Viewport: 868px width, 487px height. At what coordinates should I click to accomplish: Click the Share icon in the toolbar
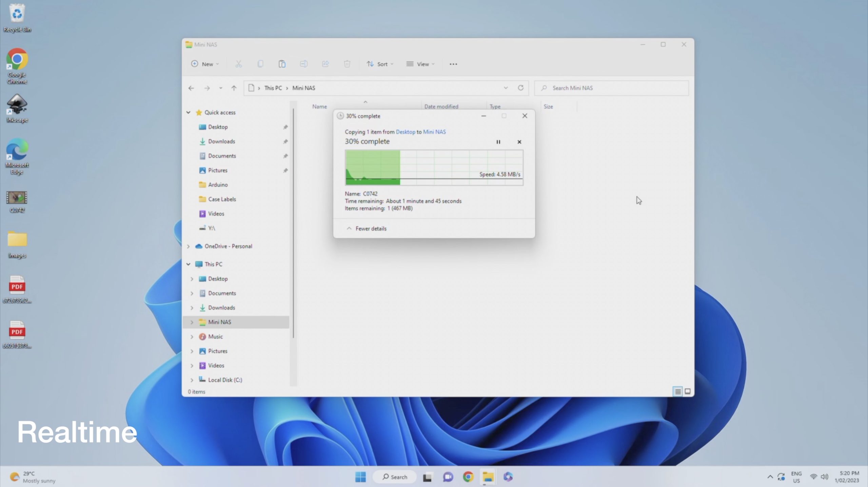click(x=325, y=64)
